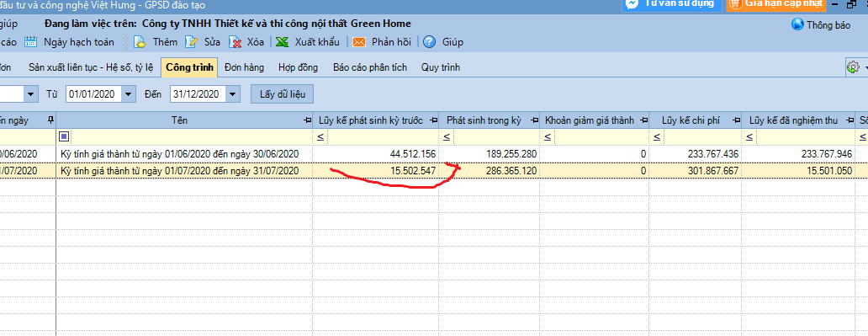Viewport: 868px width, 336px height.
Task: Click the Phản hồi toolbar button
Action: pos(383,41)
